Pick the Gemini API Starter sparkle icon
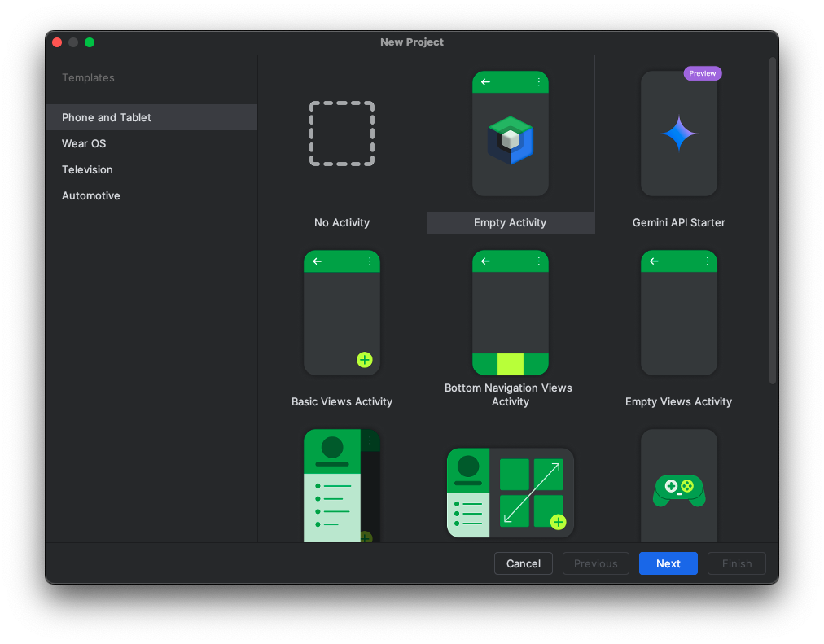 click(678, 134)
